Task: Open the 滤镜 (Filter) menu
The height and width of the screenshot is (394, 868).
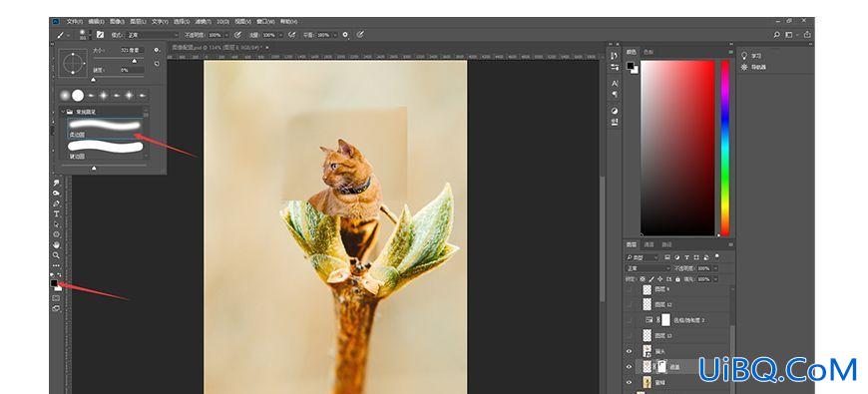Action: tap(203, 22)
